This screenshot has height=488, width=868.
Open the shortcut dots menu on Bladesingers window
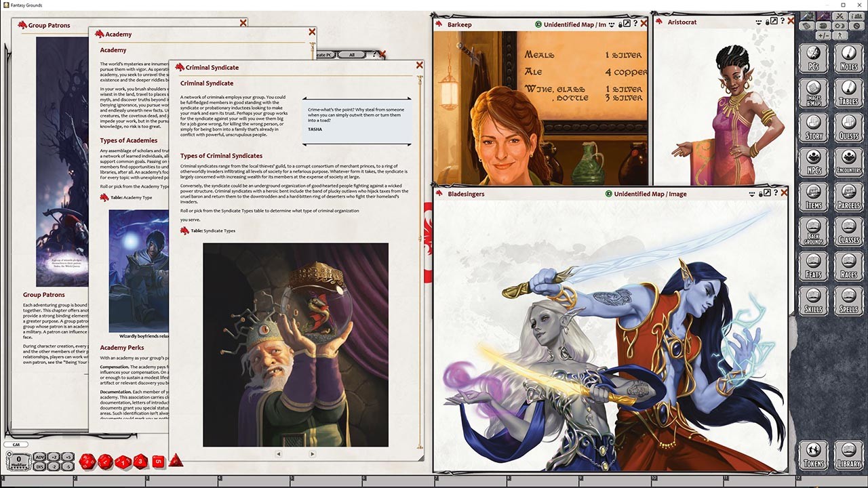[x=751, y=194]
